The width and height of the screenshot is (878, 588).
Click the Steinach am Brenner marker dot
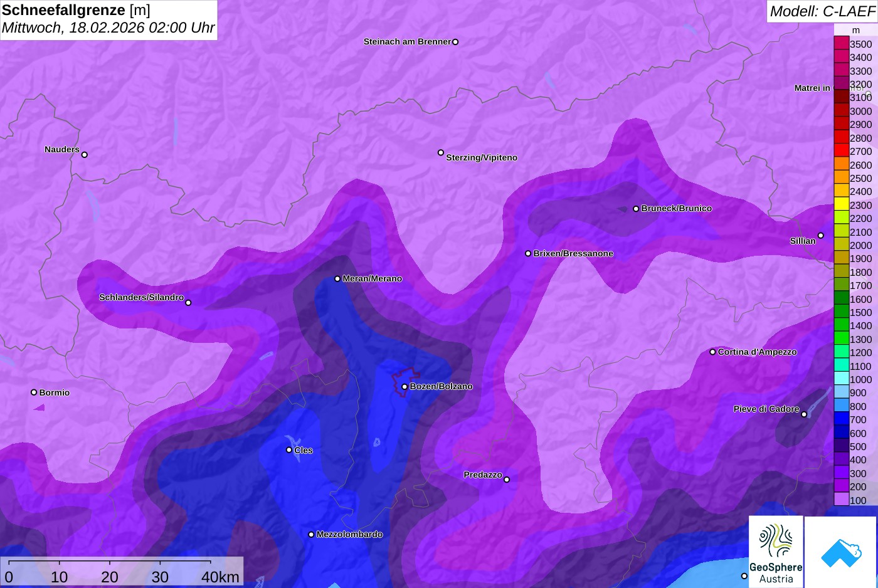[x=455, y=42]
